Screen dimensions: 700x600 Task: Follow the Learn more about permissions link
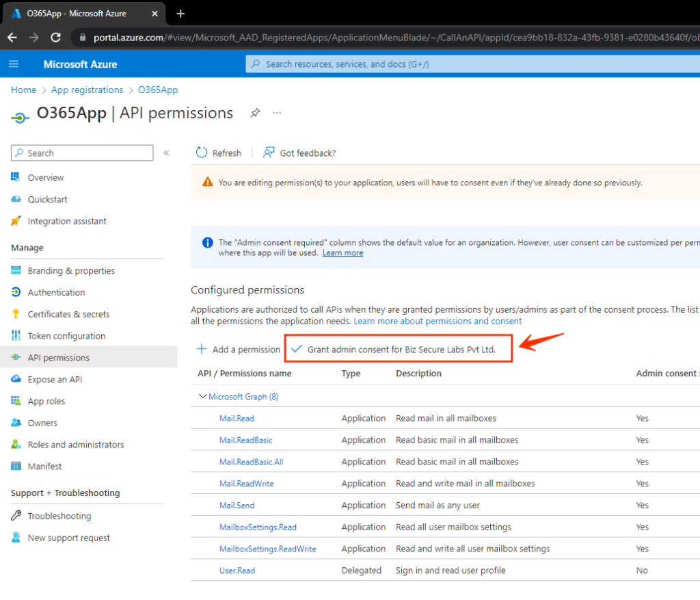coord(437,321)
